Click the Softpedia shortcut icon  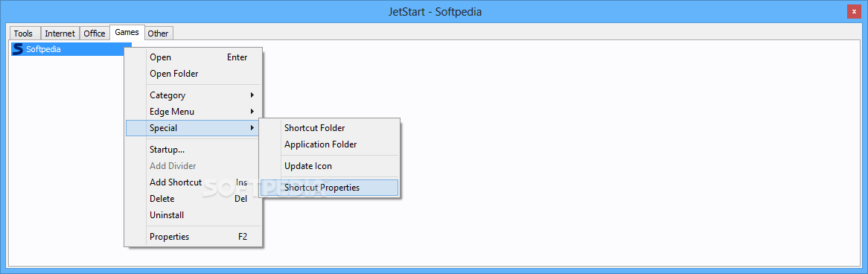[x=18, y=49]
